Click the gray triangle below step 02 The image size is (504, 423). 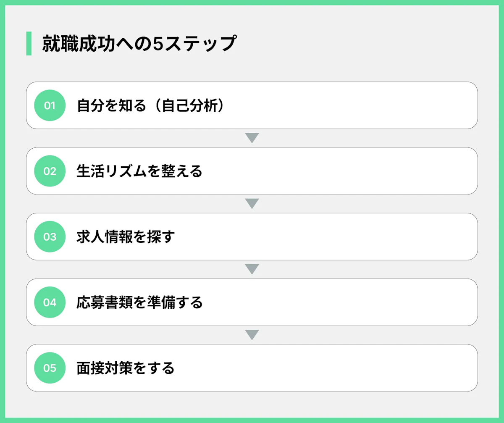252,204
